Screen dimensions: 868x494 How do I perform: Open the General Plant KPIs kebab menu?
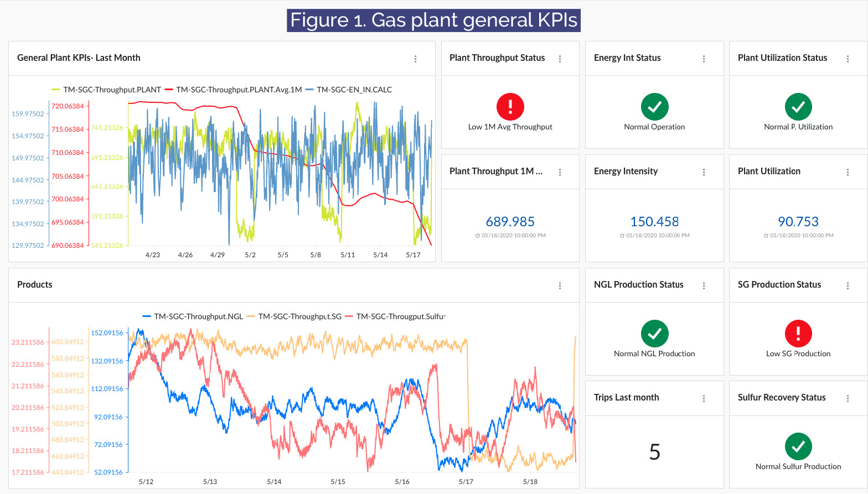(415, 59)
